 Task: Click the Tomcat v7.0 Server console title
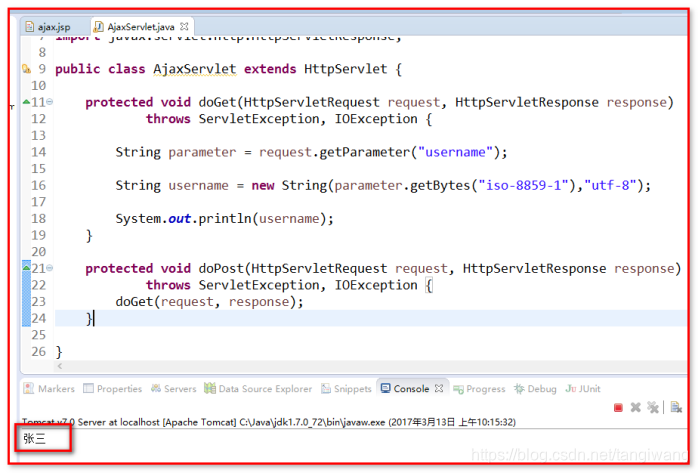point(269,422)
